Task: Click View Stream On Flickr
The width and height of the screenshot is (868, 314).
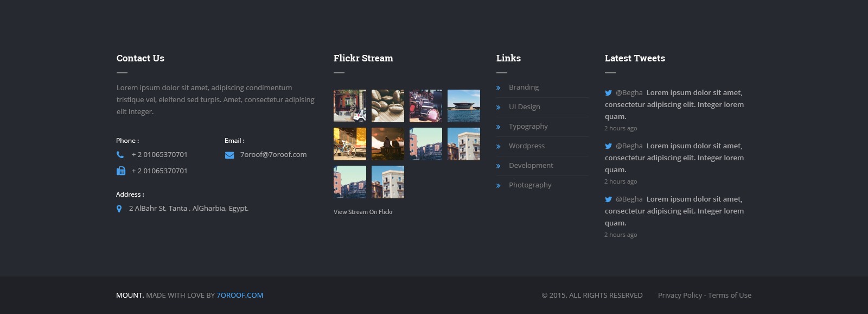Action: [363, 212]
